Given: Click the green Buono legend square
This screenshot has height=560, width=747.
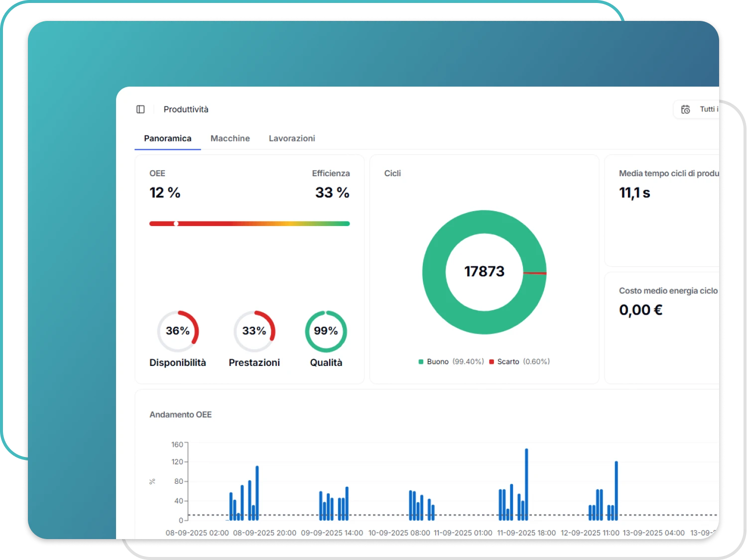Looking at the screenshot, I should 421,362.
